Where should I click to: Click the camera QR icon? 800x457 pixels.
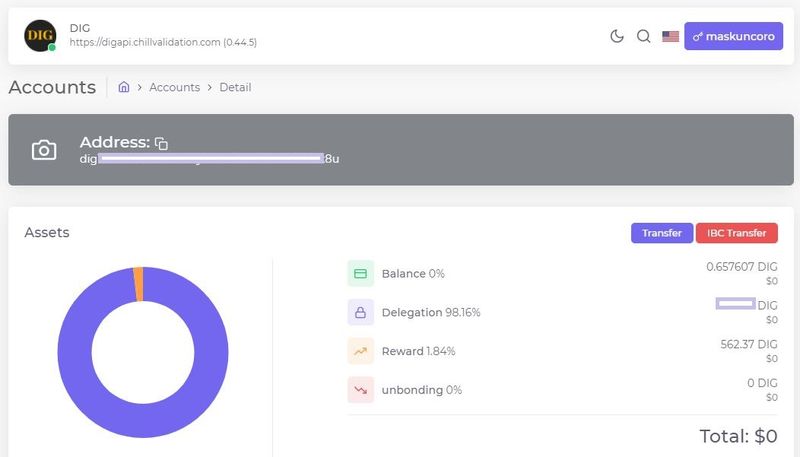(x=44, y=150)
